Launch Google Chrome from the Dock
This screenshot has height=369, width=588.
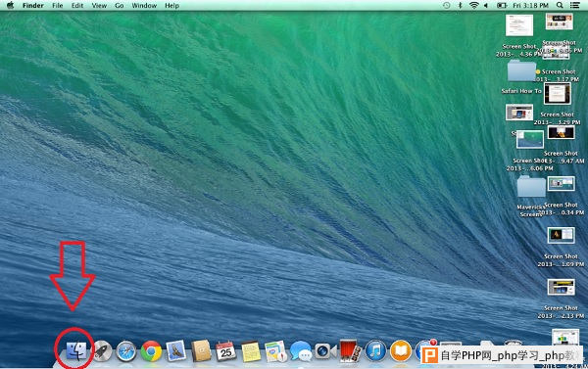pyautogui.click(x=151, y=351)
